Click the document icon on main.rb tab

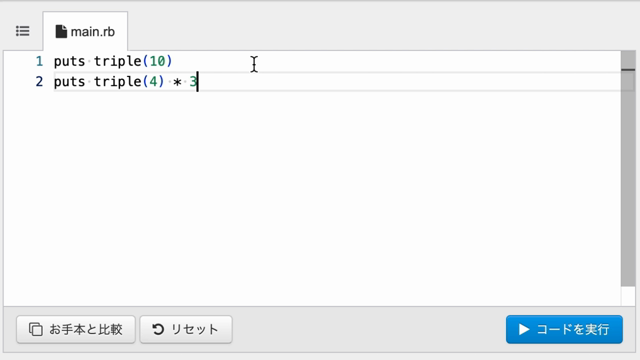(x=61, y=31)
